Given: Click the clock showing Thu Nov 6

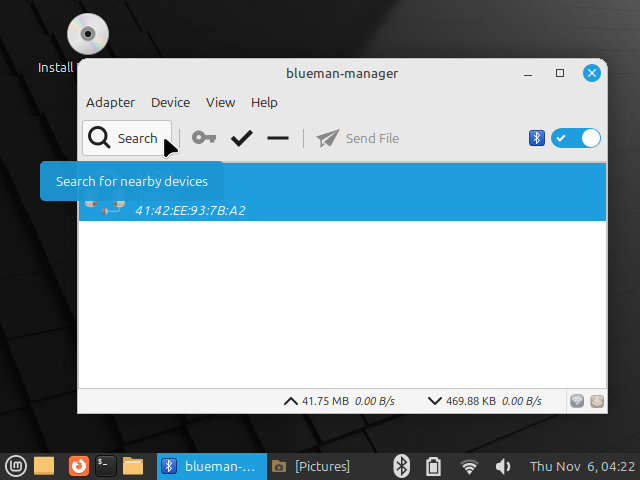Looking at the screenshot, I should pos(580,466).
